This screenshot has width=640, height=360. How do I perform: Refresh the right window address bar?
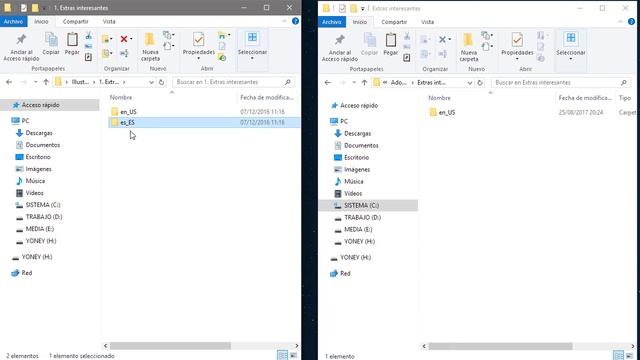pyautogui.click(x=480, y=82)
